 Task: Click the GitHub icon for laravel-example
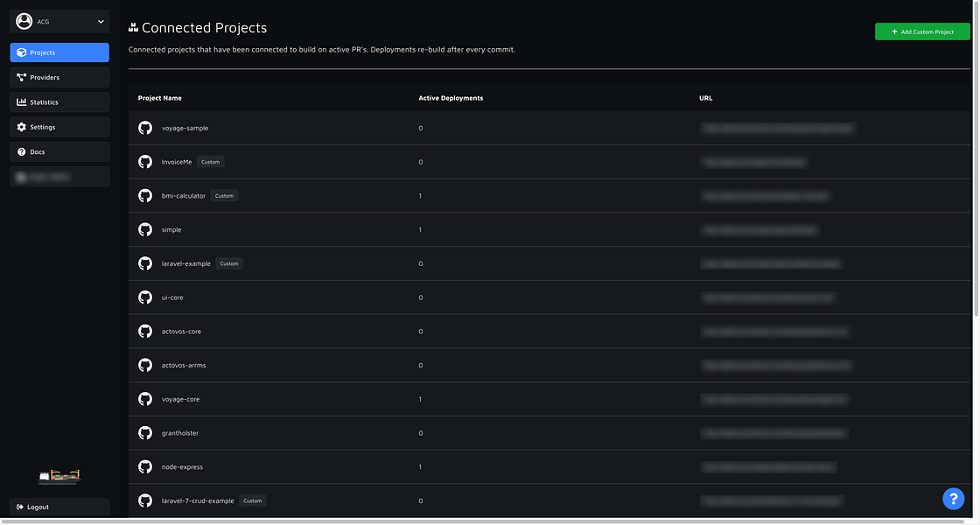click(x=145, y=263)
